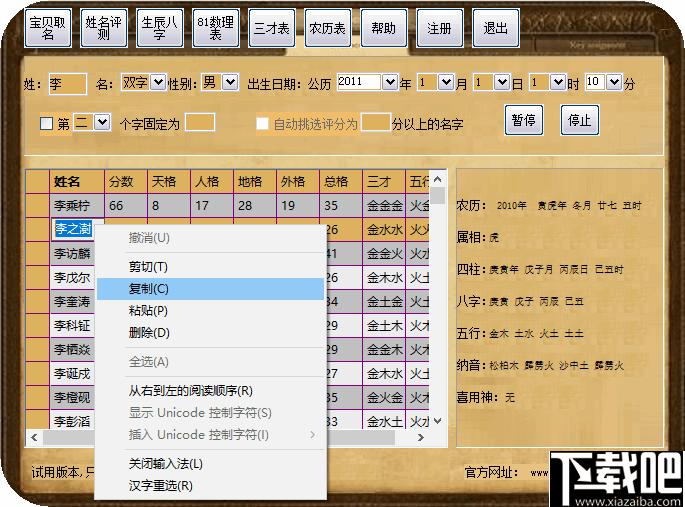Enable 自动挑选评分 checkbox
This screenshot has height=507, width=685.
coord(262,124)
